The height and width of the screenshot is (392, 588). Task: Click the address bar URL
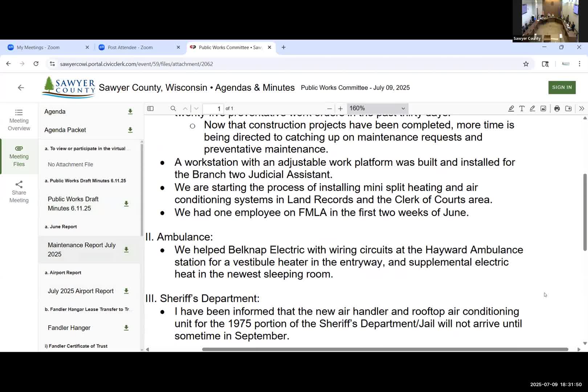coord(136,64)
